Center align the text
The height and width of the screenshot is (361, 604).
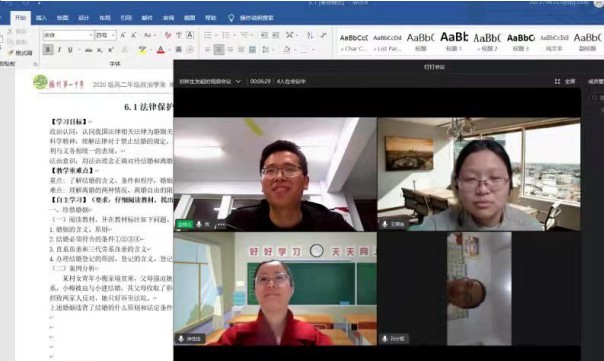coord(219,50)
